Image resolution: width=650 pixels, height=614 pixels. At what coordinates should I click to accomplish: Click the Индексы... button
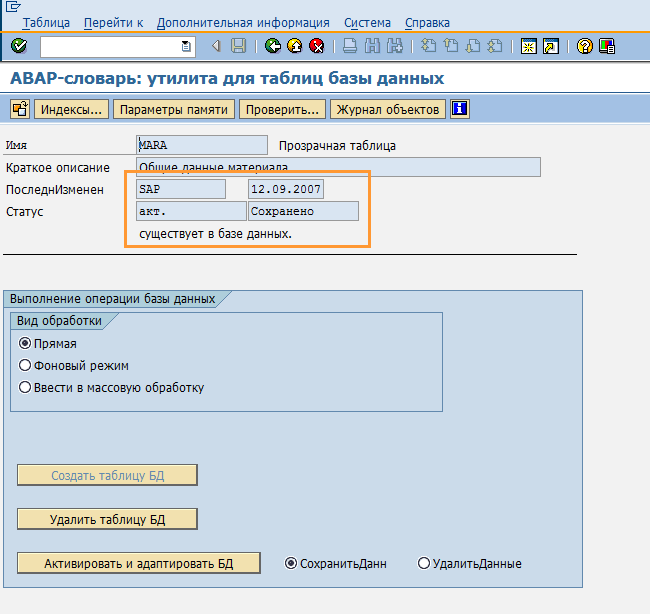(71, 109)
